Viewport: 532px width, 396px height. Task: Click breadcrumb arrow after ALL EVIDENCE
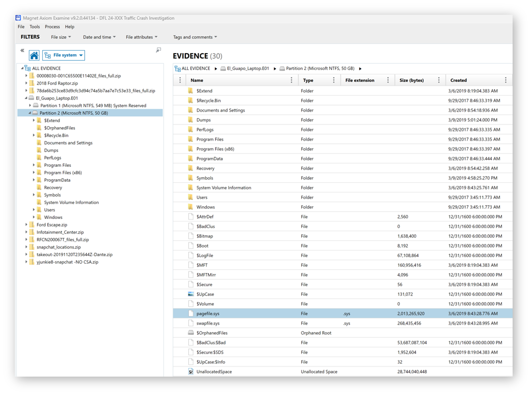pyautogui.click(x=216, y=68)
